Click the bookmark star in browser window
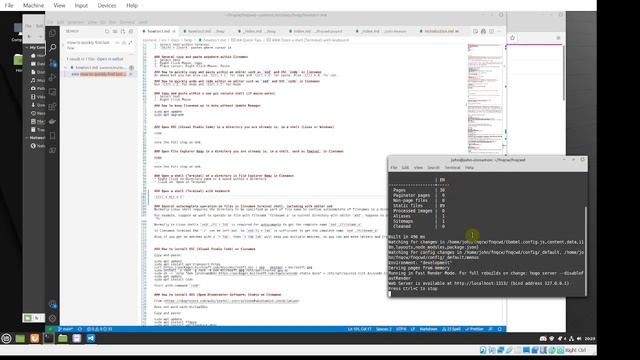Screen dimensions: 640x360 (512, 38)
